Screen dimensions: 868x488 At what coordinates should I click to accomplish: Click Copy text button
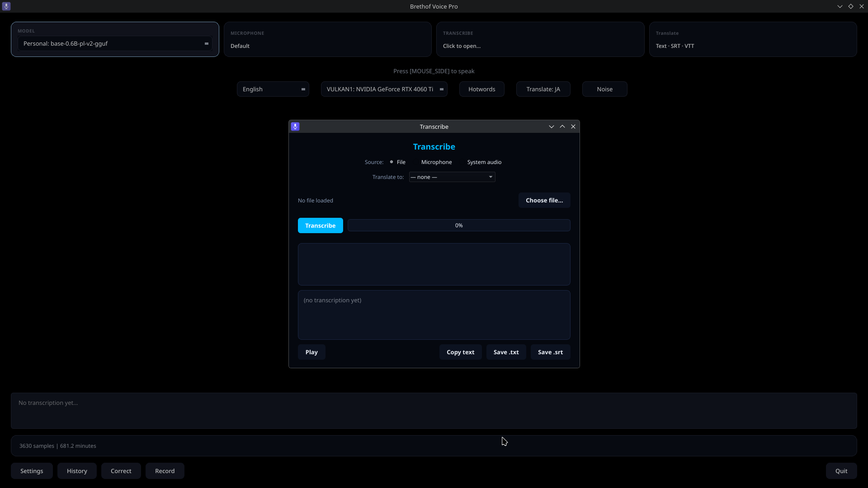pyautogui.click(x=461, y=352)
